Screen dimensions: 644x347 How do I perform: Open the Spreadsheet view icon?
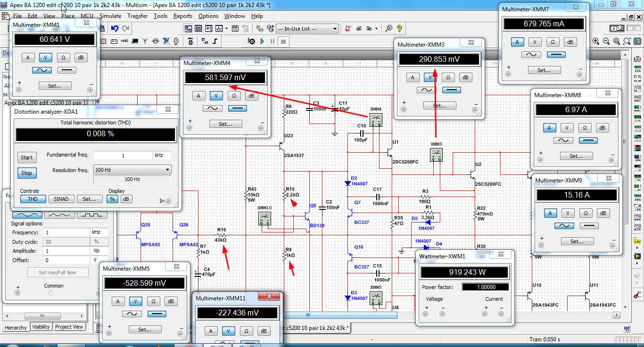pos(198,28)
